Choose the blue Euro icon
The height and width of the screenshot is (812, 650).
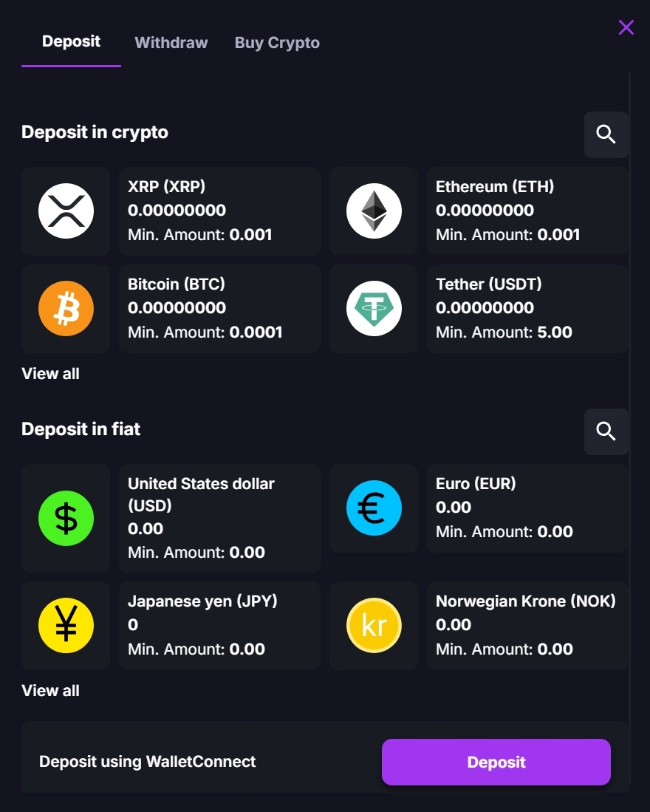(x=374, y=508)
